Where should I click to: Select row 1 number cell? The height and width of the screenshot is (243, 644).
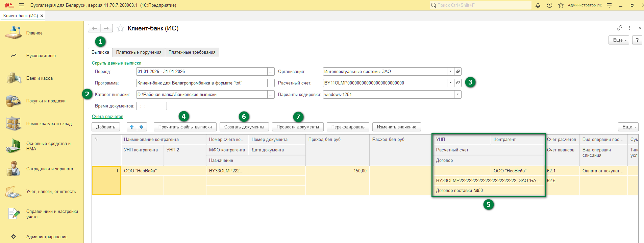(x=106, y=180)
